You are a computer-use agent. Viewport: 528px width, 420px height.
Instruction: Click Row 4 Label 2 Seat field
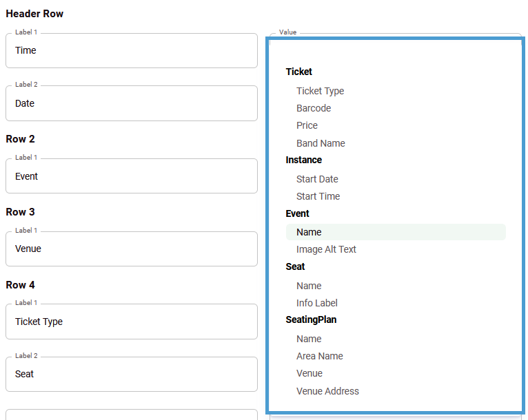point(132,374)
